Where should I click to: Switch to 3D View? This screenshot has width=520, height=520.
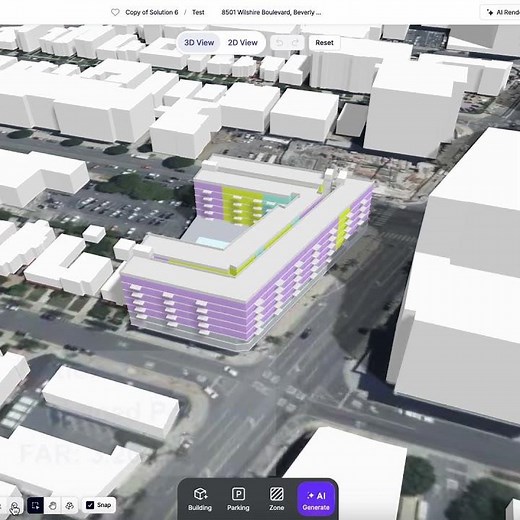pos(199,43)
